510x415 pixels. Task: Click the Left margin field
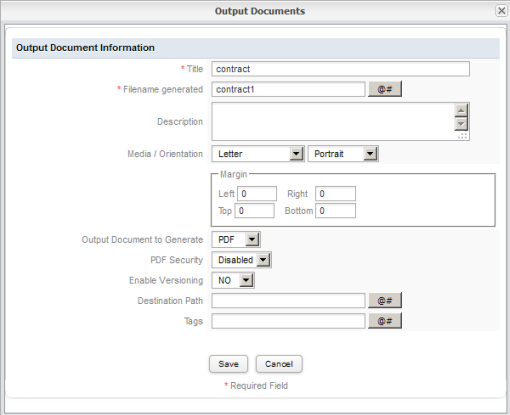[x=257, y=194]
